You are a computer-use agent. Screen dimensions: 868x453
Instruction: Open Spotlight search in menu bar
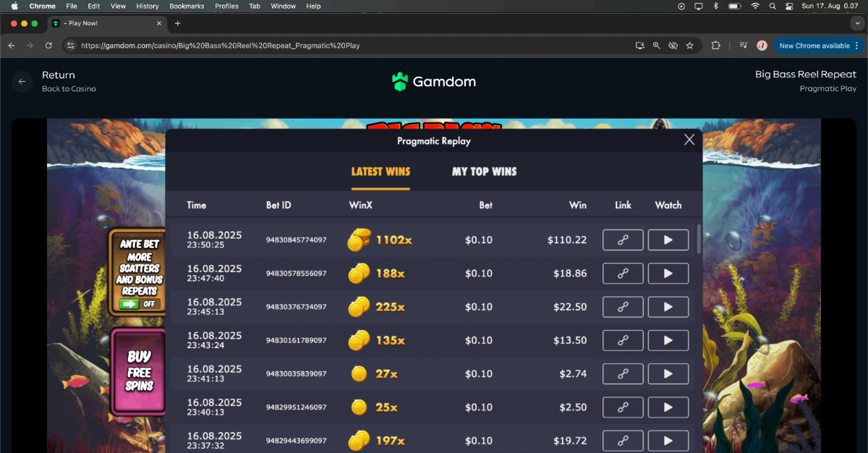[x=773, y=6]
